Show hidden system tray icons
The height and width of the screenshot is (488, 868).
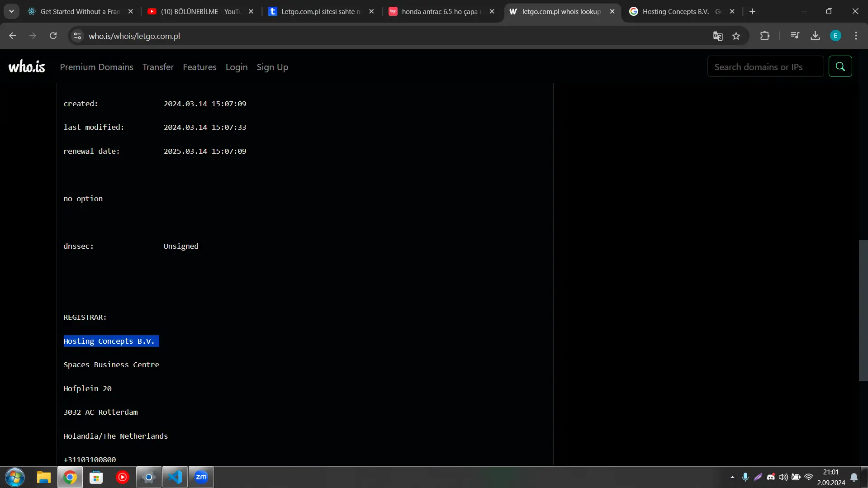coord(732,477)
